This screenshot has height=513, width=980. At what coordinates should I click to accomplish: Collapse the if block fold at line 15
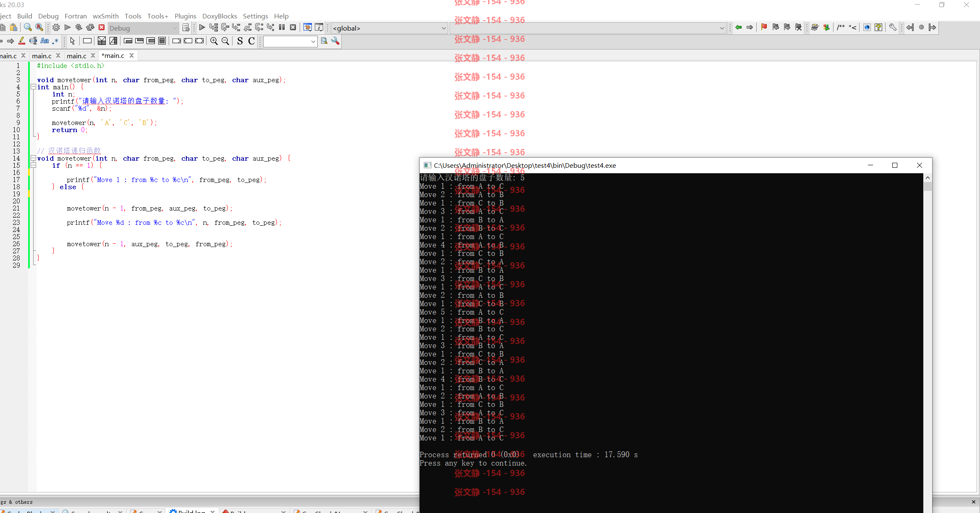[33, 165]
